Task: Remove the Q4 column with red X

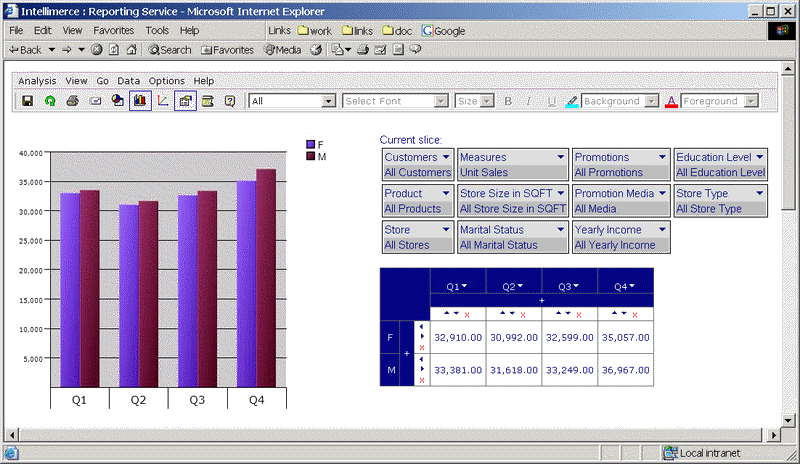Action: point(635,315)
